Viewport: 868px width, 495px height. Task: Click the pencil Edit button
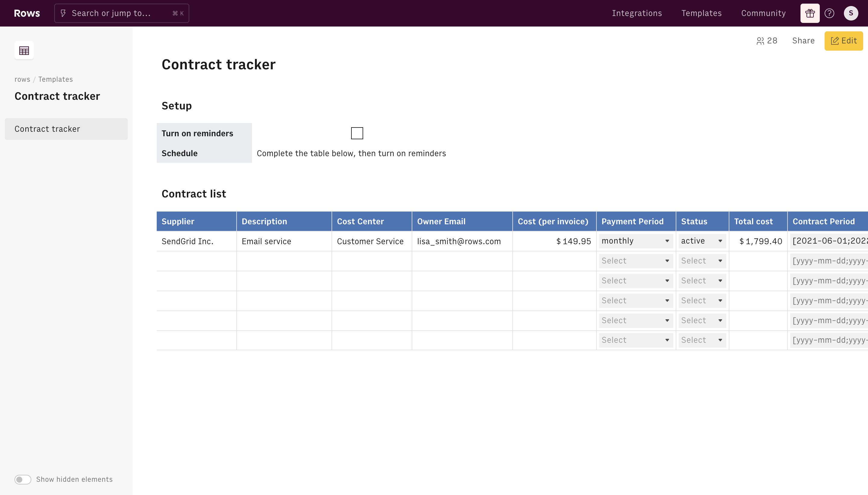tap(843, 41)
